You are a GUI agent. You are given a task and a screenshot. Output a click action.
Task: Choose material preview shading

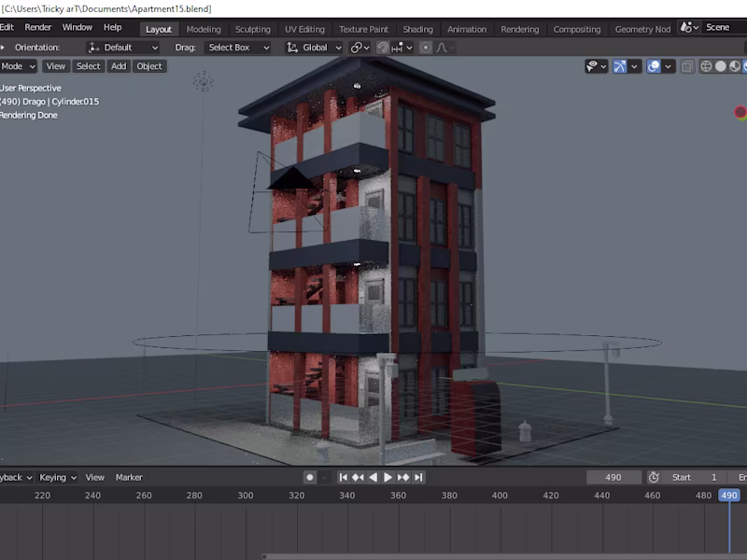736,66
